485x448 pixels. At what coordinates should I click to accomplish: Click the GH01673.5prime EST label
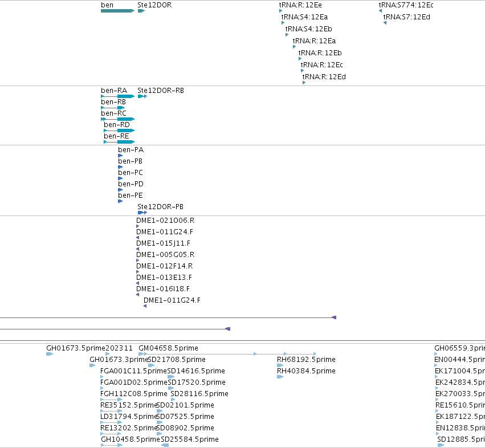(76, 348)
